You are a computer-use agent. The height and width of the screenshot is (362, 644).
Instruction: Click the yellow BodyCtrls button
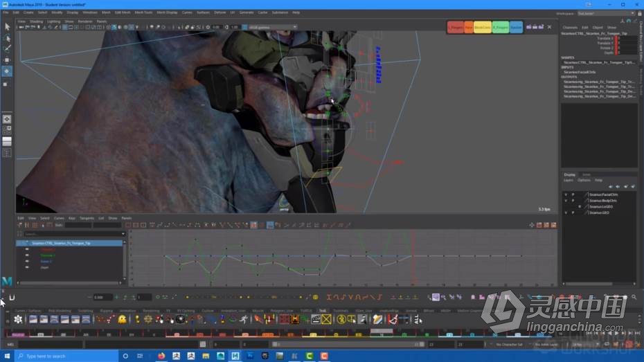click(483, 27)
